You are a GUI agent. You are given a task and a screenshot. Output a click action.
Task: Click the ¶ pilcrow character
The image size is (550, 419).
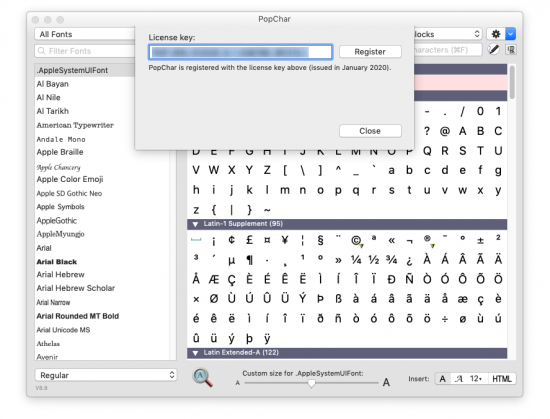249,260
